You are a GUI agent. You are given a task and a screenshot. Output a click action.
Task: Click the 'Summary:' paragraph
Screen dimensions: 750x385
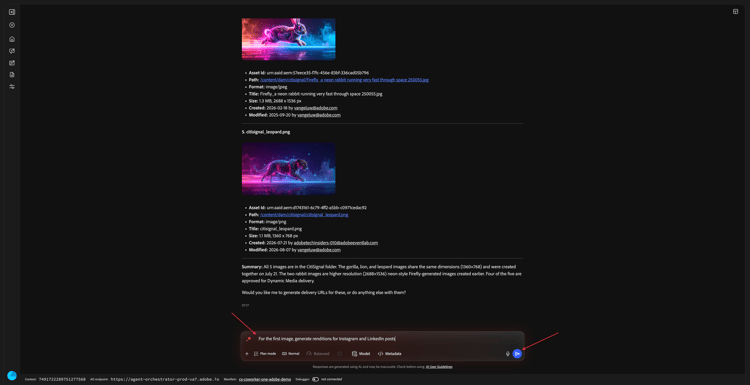[x=382, y=274]
